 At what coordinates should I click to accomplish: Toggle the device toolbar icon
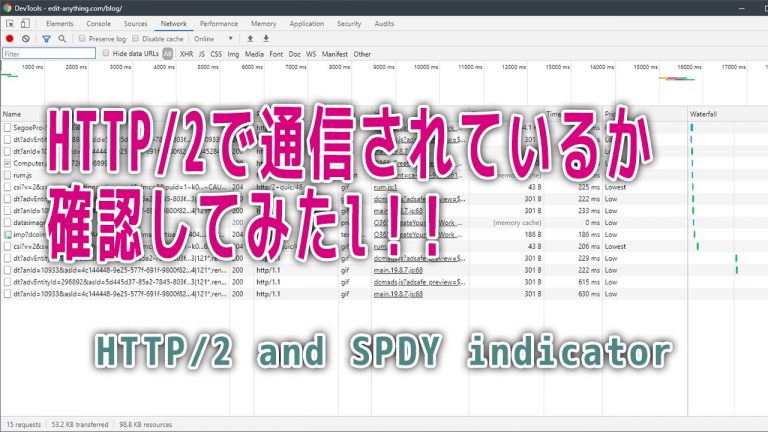[27, 22]
